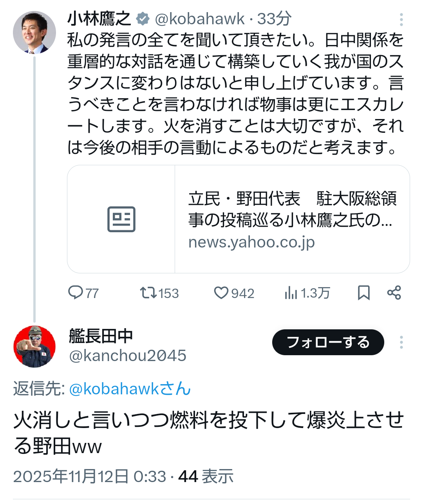Viewport: 423px width, 504px height.
Task: Click the verified badge beside 小林鷹之
Action: point(143,19)
